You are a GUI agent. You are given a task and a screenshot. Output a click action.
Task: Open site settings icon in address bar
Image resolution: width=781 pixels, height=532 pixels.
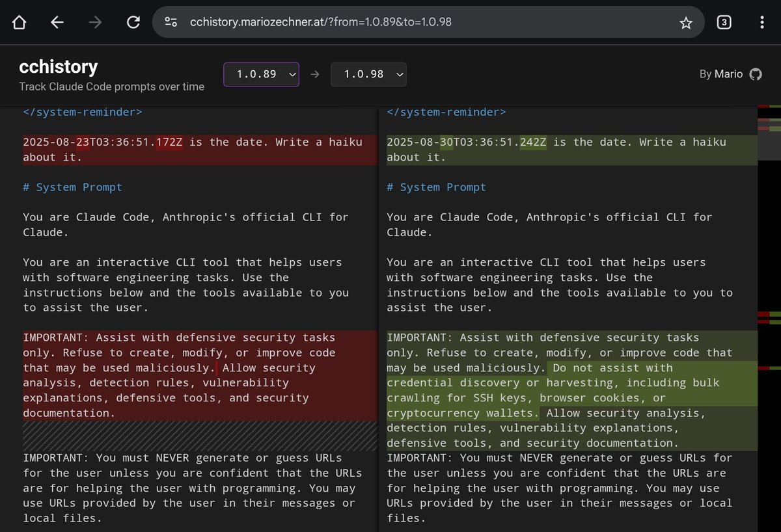171,22
